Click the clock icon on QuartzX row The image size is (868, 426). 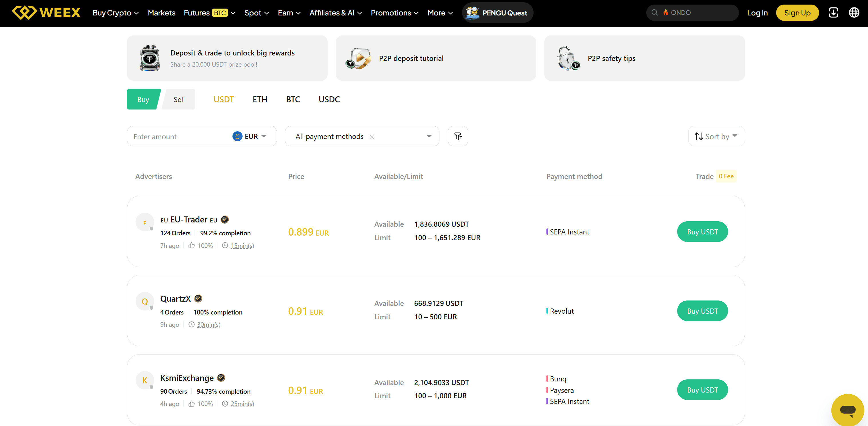(191, 324)
